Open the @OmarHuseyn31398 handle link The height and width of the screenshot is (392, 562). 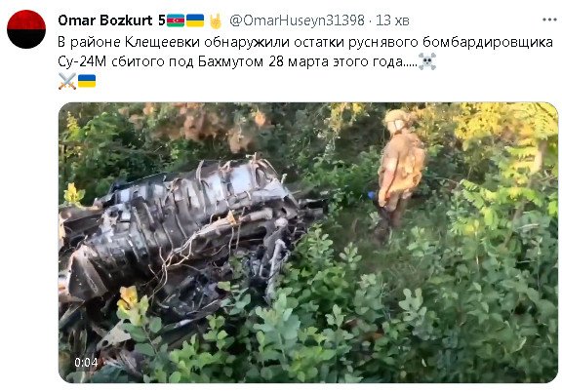(x=297, y=20)
